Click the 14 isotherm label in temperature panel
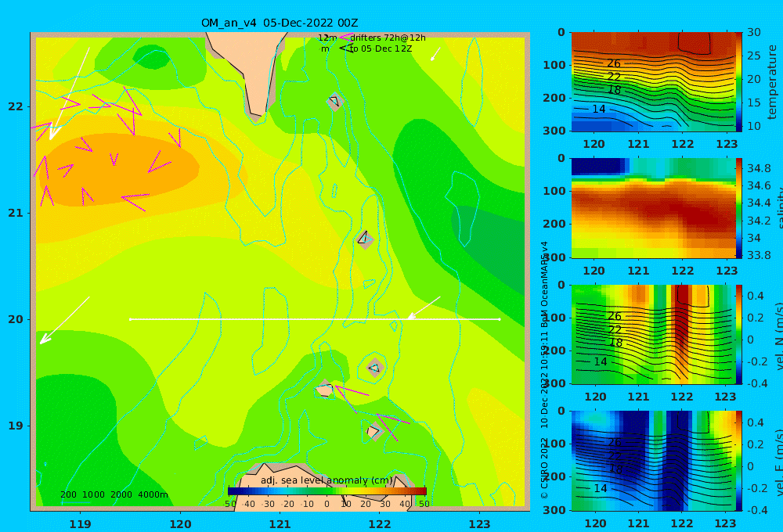The height and width of the screenshot is (532, 783). (599, 109)
